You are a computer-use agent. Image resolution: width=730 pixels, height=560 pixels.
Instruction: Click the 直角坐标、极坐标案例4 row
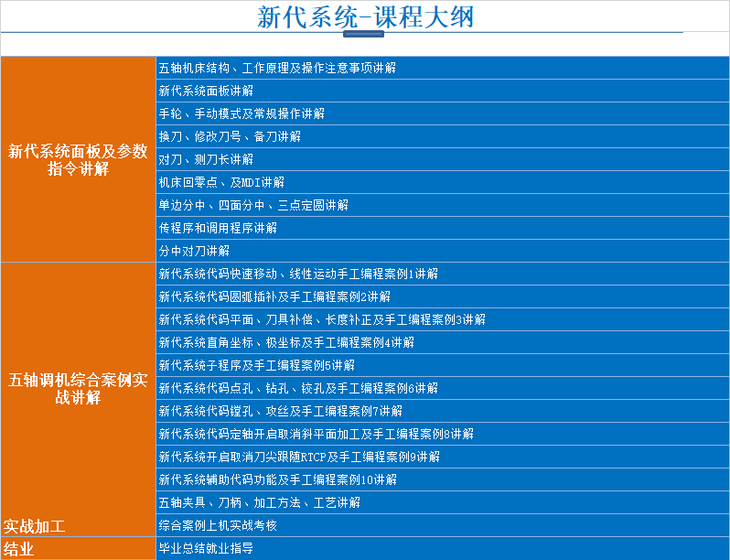pos(286,342)
